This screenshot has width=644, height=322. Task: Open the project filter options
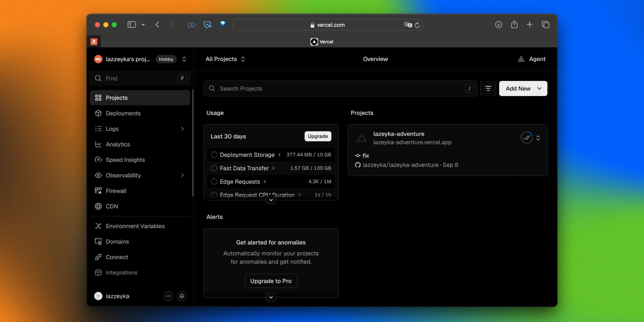[488, 89]
